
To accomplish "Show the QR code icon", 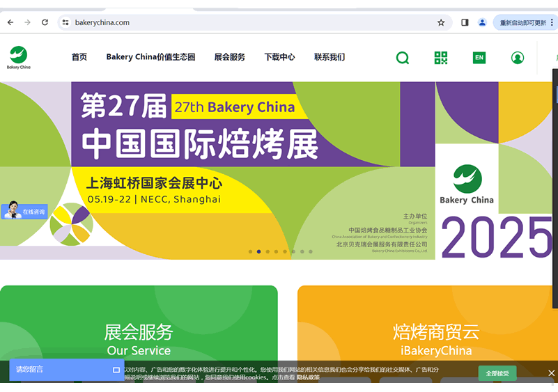I will pos(441,58).
